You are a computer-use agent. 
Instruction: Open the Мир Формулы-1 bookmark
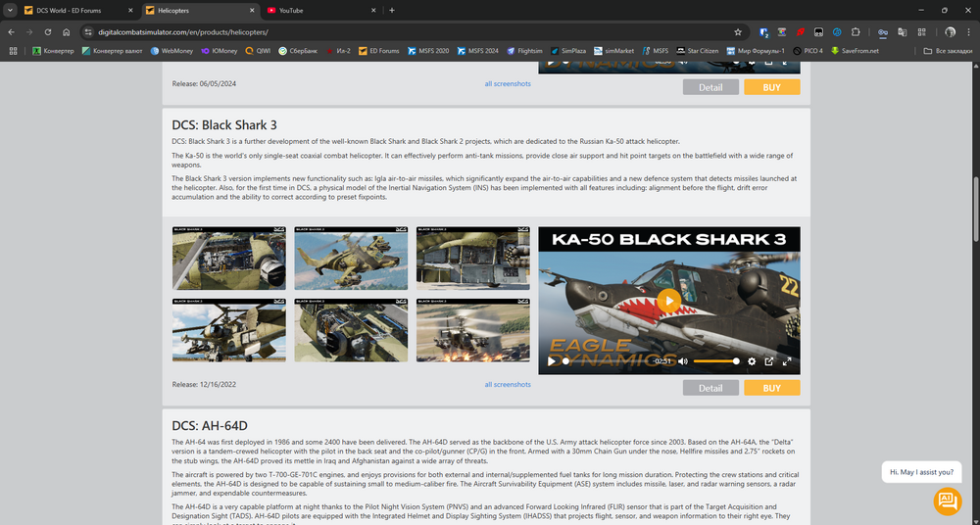pyautogui.click(x=757, y=51)
